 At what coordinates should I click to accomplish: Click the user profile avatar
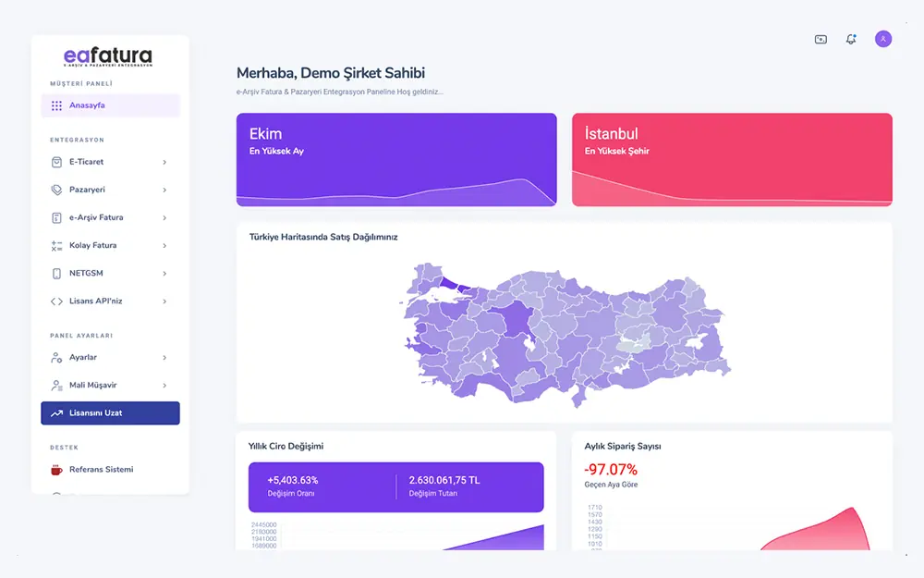tap(883, 39)
